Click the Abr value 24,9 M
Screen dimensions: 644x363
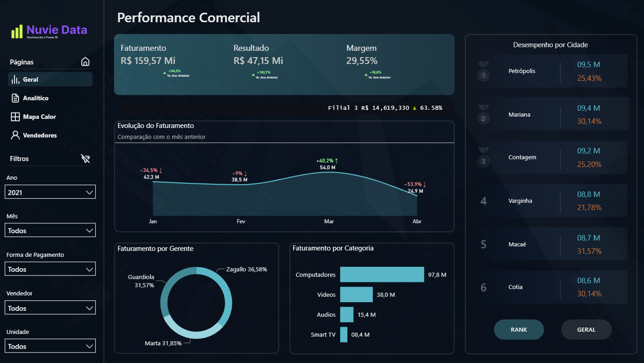click(x=415, y=191)
